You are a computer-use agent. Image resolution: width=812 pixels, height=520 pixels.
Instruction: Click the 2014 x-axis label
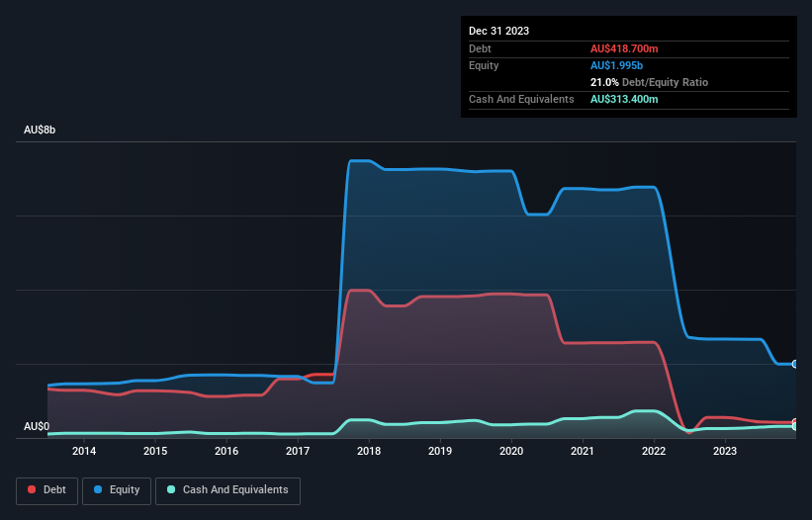pyautogui.click(x=84, y=451)
